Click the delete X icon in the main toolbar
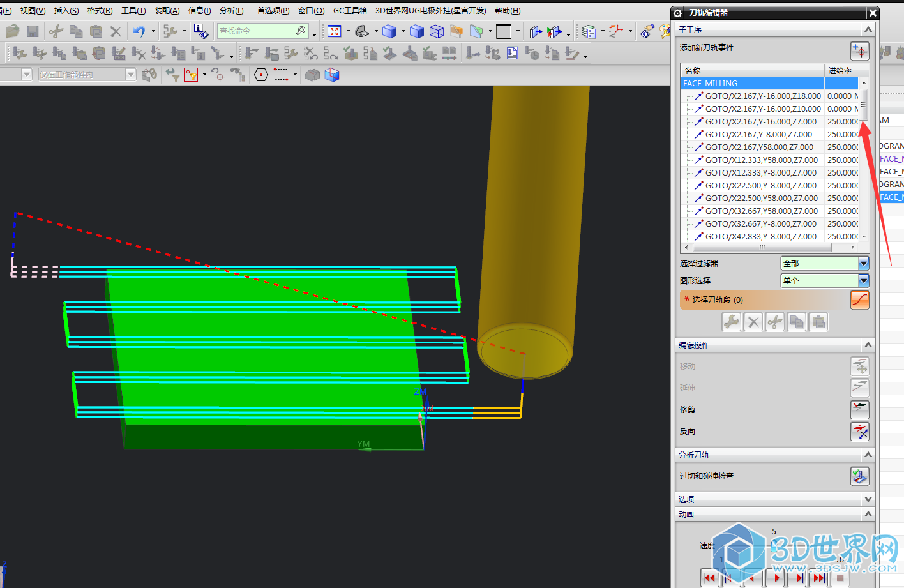 pos(116,31)
